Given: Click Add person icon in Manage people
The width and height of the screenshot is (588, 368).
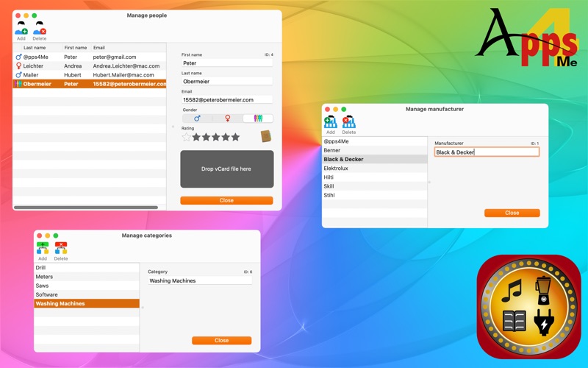Looking at the screenshot, I should (x=21, y=28).
